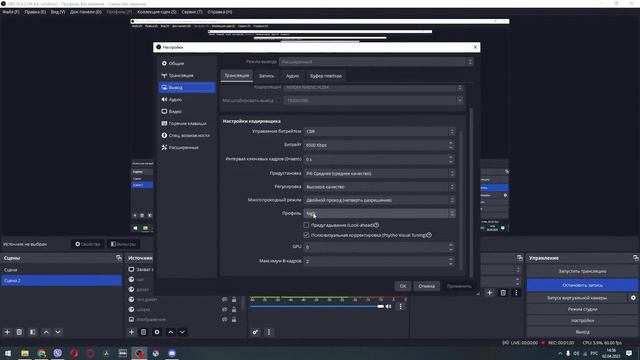Screen dimensions: 640x360
Task: Open Режим вывода dropdown
Action: click(376, 62)
